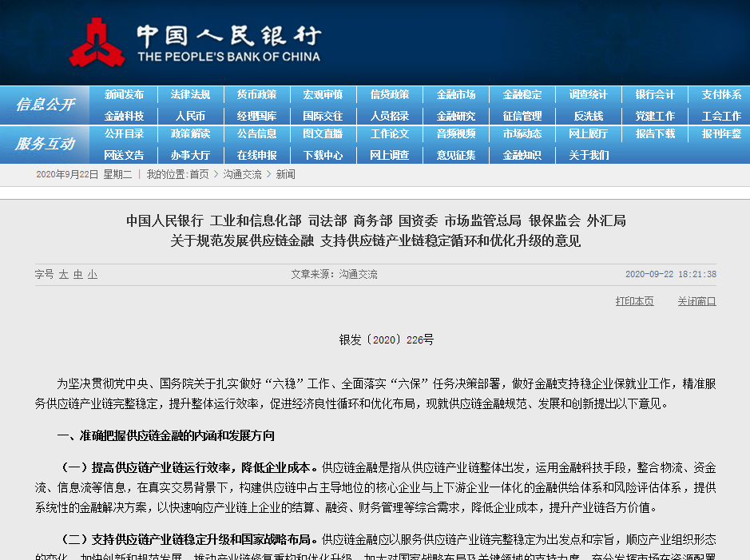The width and height of the screenshot is (750, 560).
Task: Go to 反洗钱 section
Action: [589, 116]
